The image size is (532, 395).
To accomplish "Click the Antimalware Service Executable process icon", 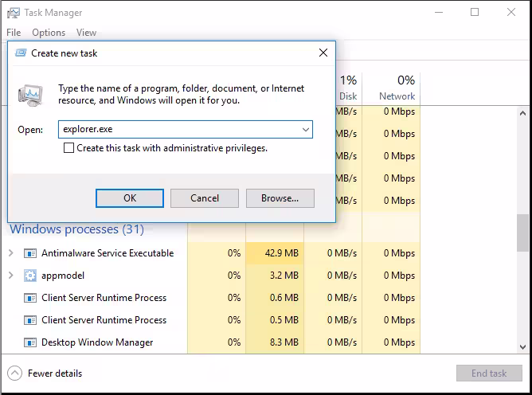I will 30,253.
